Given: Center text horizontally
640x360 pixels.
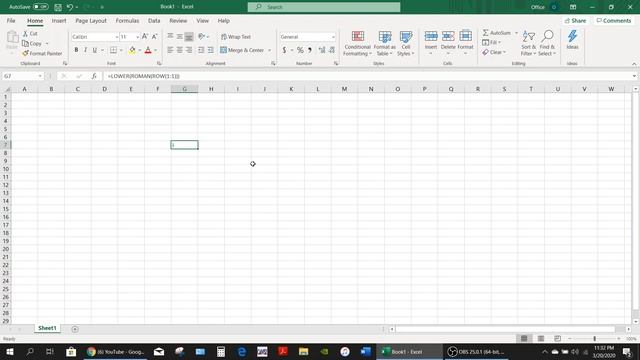Looking at the screenshot, I should click(x=180, y=50).
